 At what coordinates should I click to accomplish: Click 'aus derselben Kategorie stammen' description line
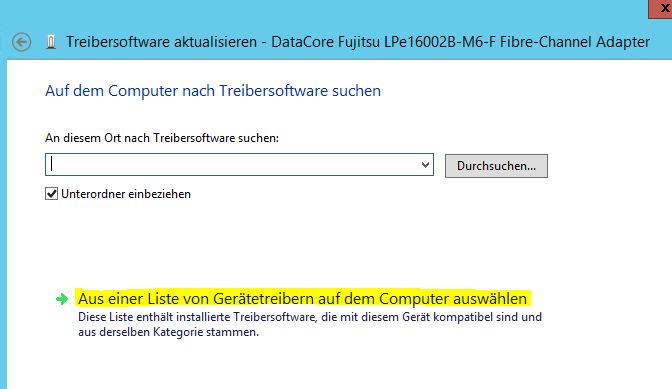click(x=168, y=332)
